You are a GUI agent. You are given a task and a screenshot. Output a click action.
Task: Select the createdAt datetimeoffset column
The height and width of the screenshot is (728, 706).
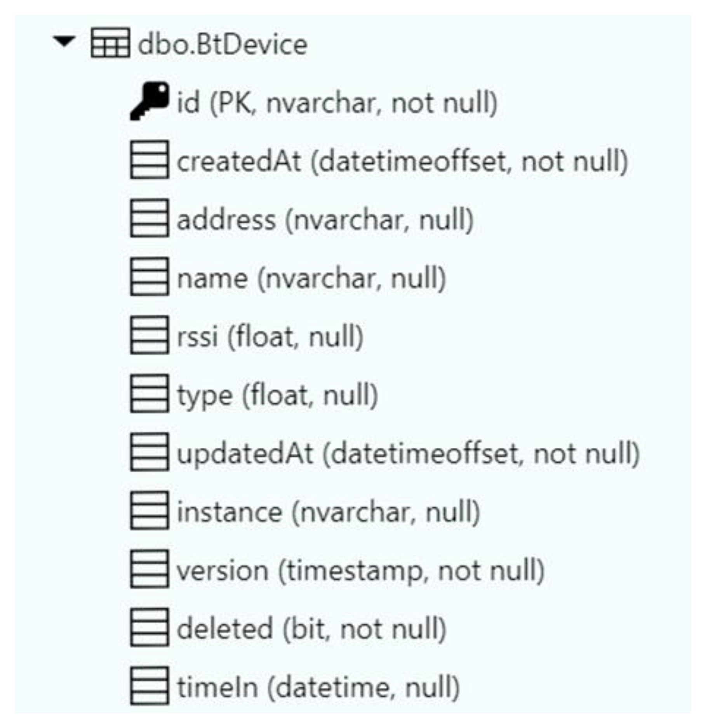pos(402,161)
